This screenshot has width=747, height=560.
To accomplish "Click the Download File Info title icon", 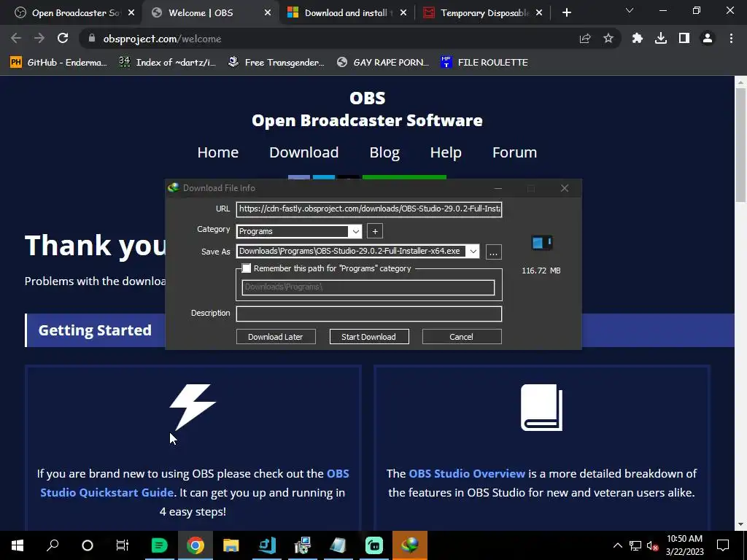I will [x=174, y=188].
